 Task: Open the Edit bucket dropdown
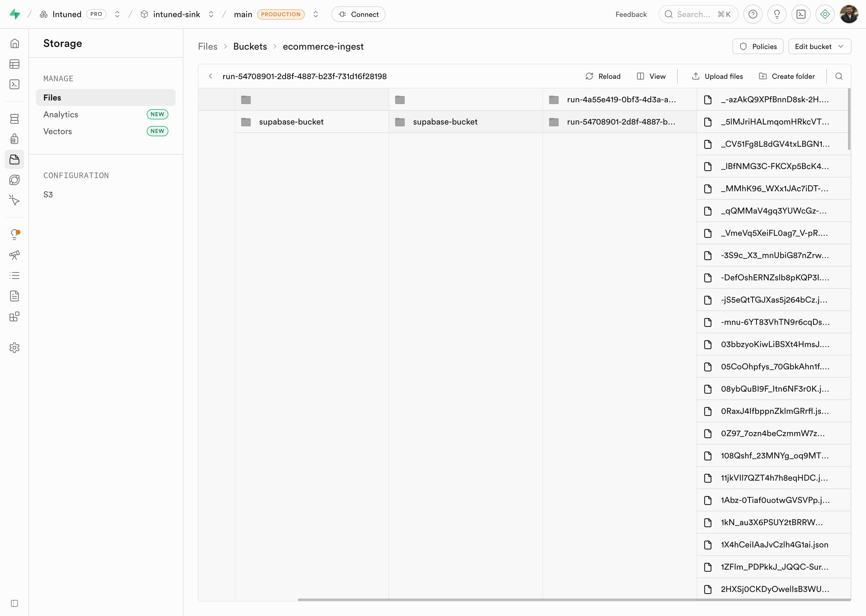(x=819, y=46)
